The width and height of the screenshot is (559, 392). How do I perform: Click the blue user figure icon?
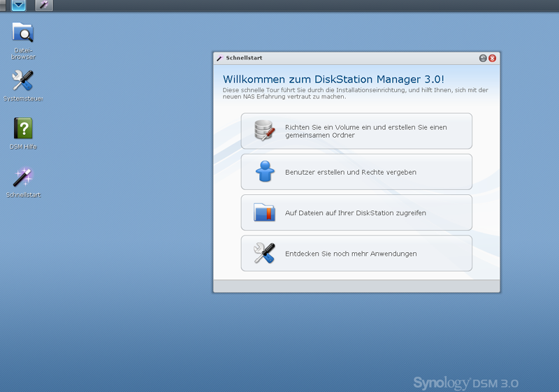click(x=265, y=171)
